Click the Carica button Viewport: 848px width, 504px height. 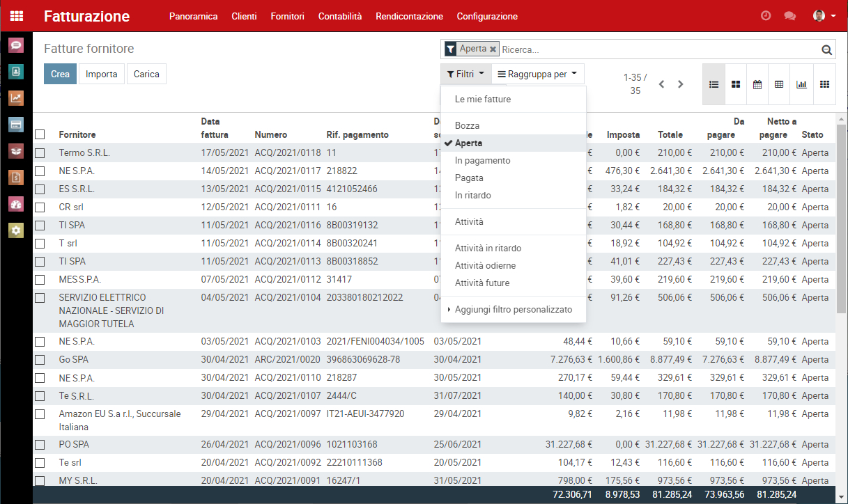coord(146,74)
